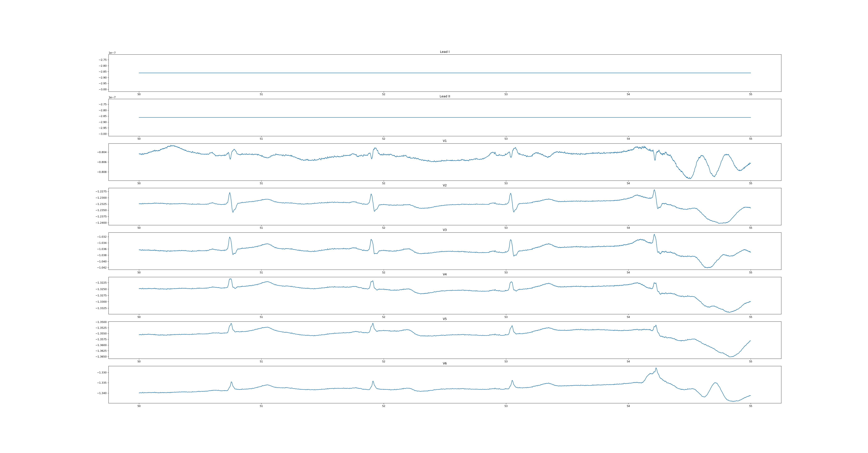Click the −1.3650 y-axis tick in V5

(101, 357)
